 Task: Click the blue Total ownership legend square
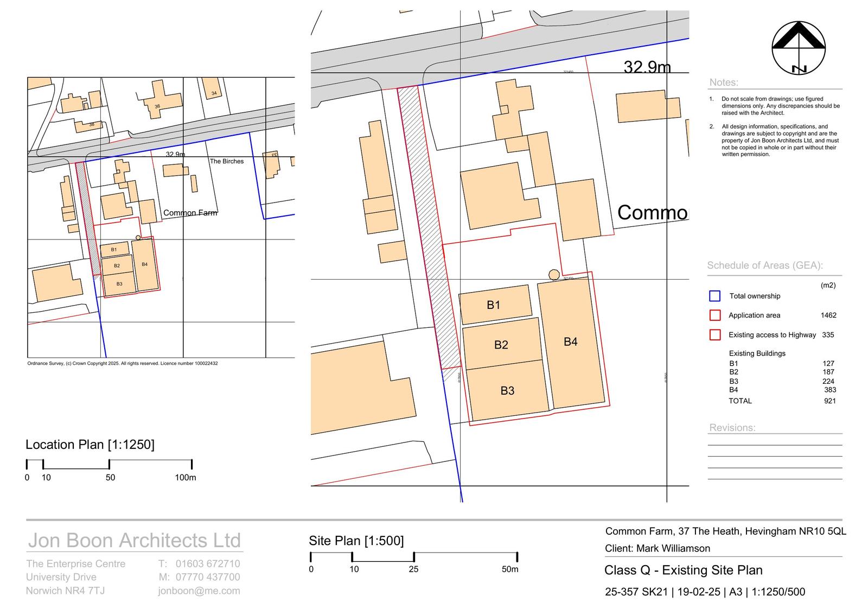(x=714, y=296)
